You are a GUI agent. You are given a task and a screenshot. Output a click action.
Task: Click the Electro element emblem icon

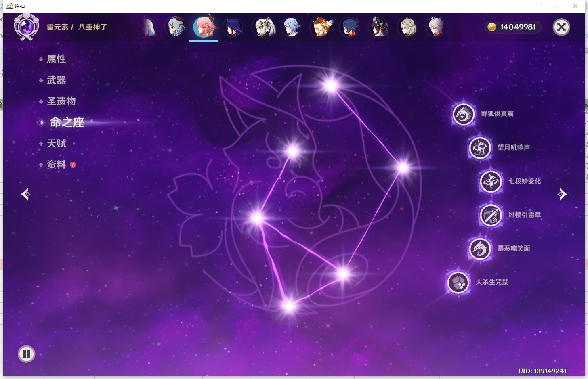27,27
